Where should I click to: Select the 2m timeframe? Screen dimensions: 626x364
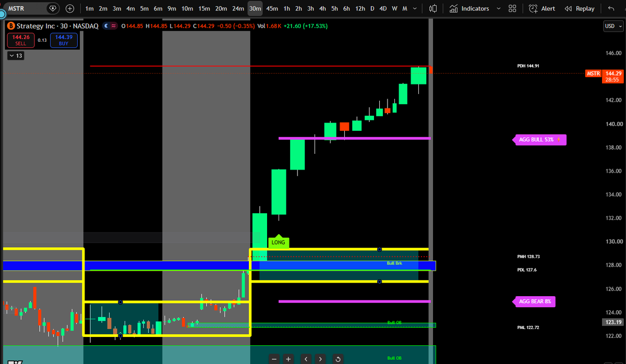coord(103,9)
